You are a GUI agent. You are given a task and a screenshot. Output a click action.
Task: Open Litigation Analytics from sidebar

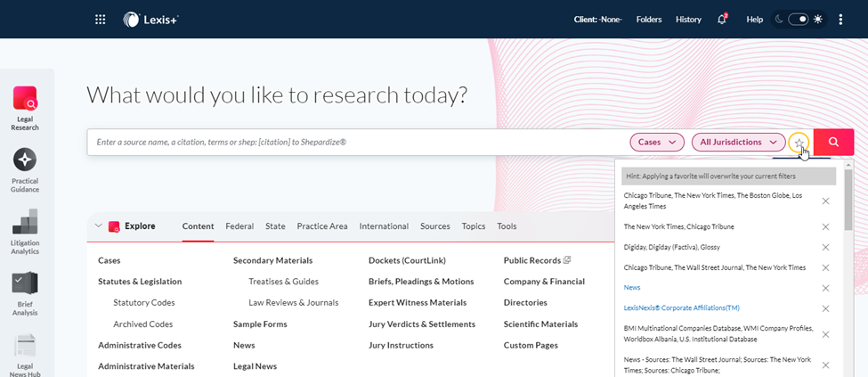coord(25,232)
